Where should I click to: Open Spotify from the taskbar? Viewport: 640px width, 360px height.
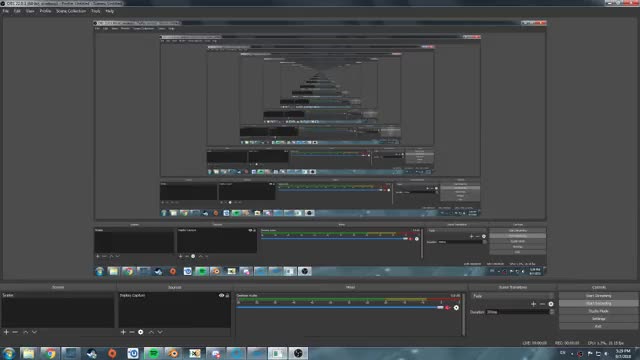pos(153,353)
